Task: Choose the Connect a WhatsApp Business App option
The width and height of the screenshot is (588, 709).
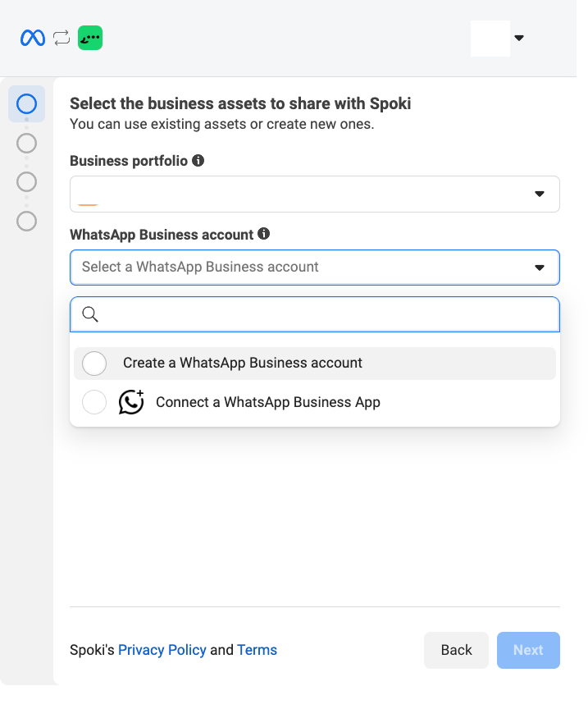Action: (x=268, y=402)
